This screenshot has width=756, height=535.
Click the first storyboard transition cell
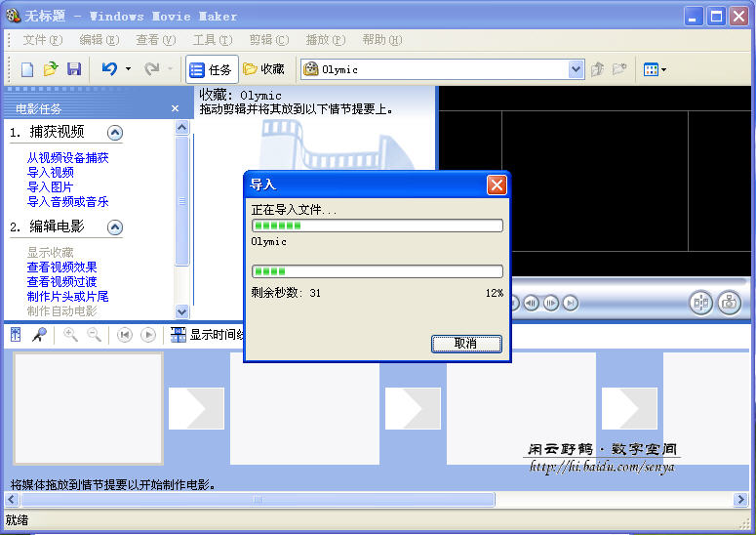(196, 409)
